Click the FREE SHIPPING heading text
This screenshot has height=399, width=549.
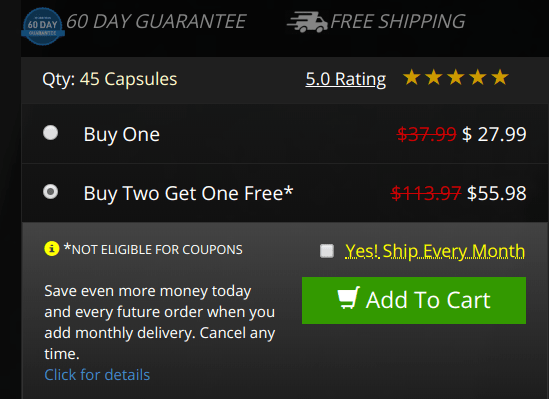398,21
